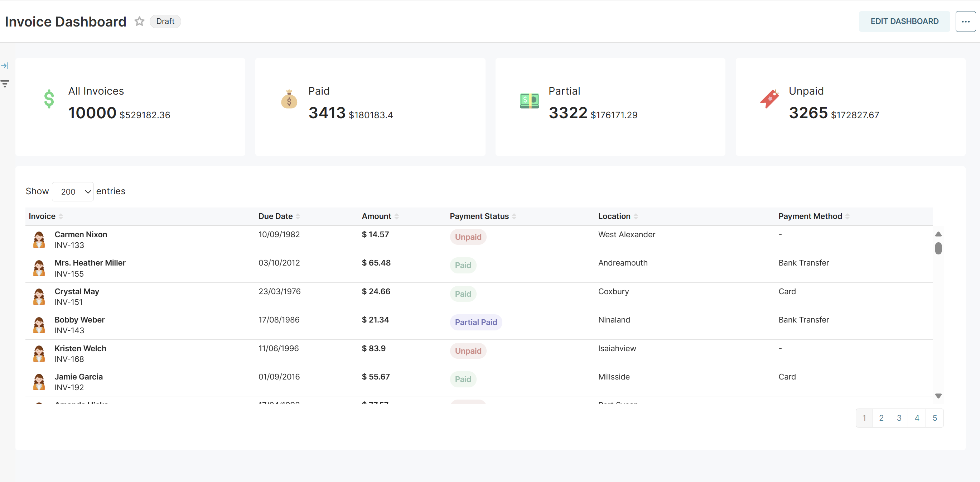Click the table scrollbar down arrow
This screenshot has width=980, height=482.
(938, 396)
